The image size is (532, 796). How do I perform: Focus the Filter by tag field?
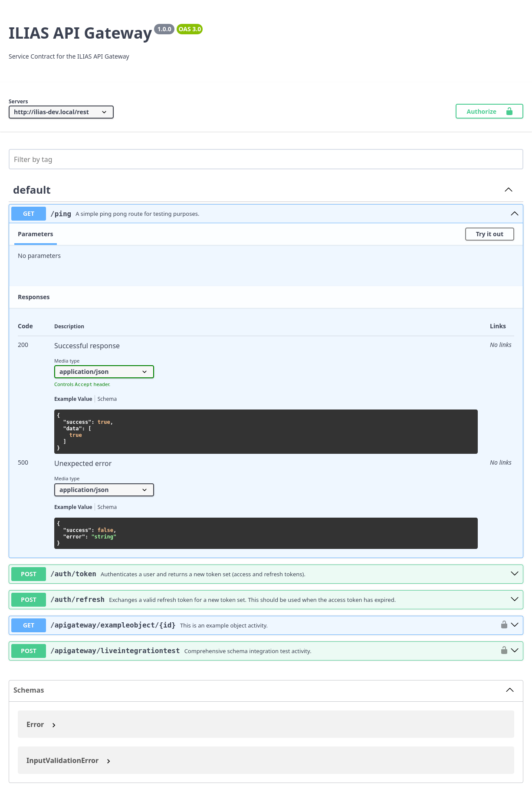pyautogui.click(x=266, y=159)
